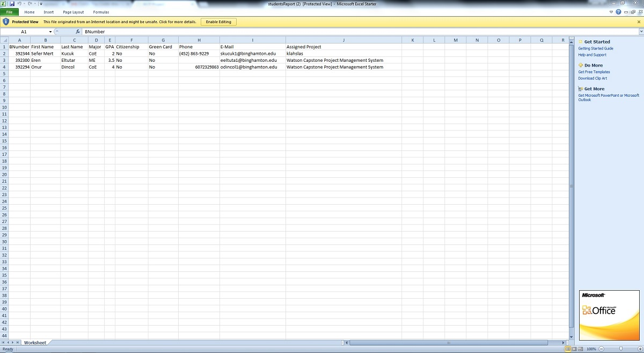Screen dimensions: 644x353
Task: Select the Worksheet sheet tab
Action: (x=35, y=342)
